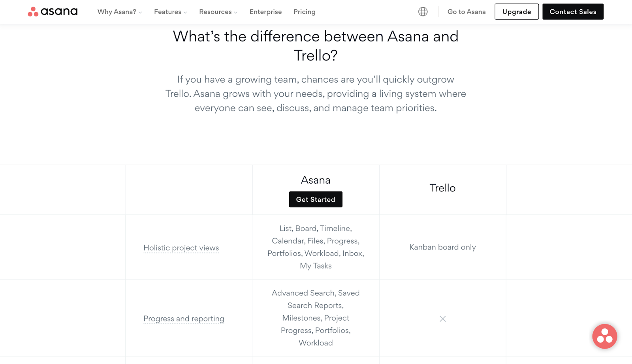Image resolution: width=632 pixels, height=364 pixels.
Task: Click the chevron next to Features
Action: pos(185,13)
